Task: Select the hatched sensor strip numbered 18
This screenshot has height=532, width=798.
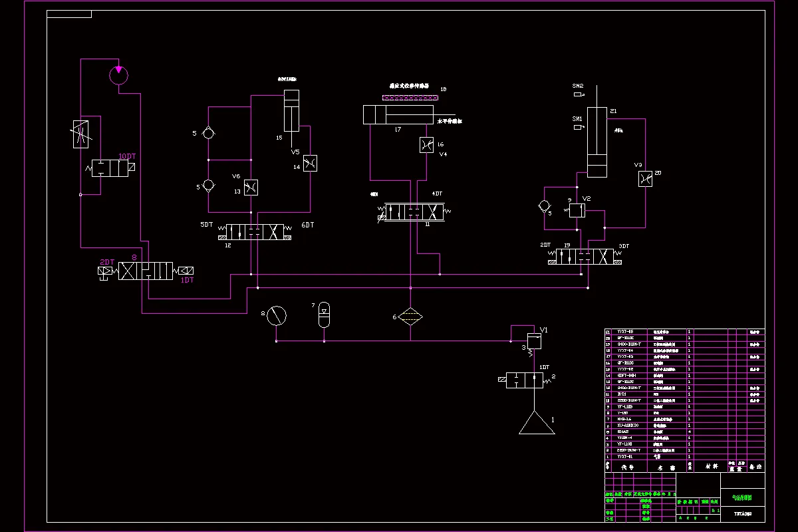Action: 409,98
